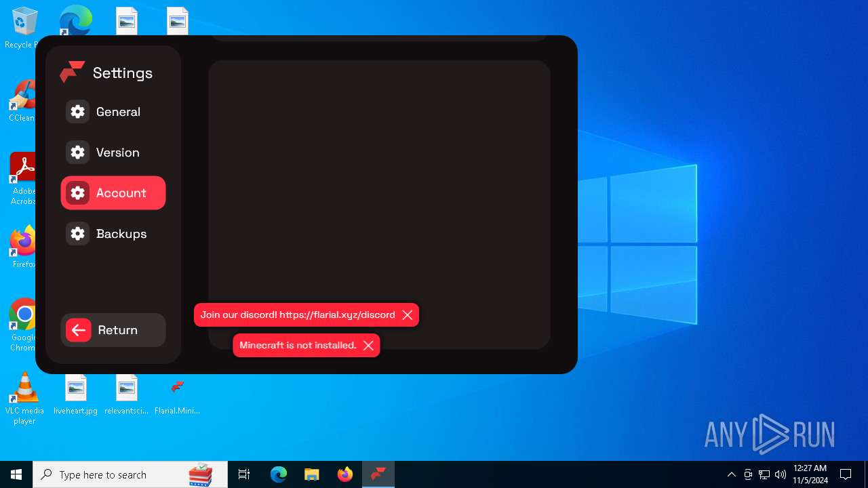This screenshot has width=868, height=488.
Task: Launch Edge from the taskbar
Action: tap(279, 474)
